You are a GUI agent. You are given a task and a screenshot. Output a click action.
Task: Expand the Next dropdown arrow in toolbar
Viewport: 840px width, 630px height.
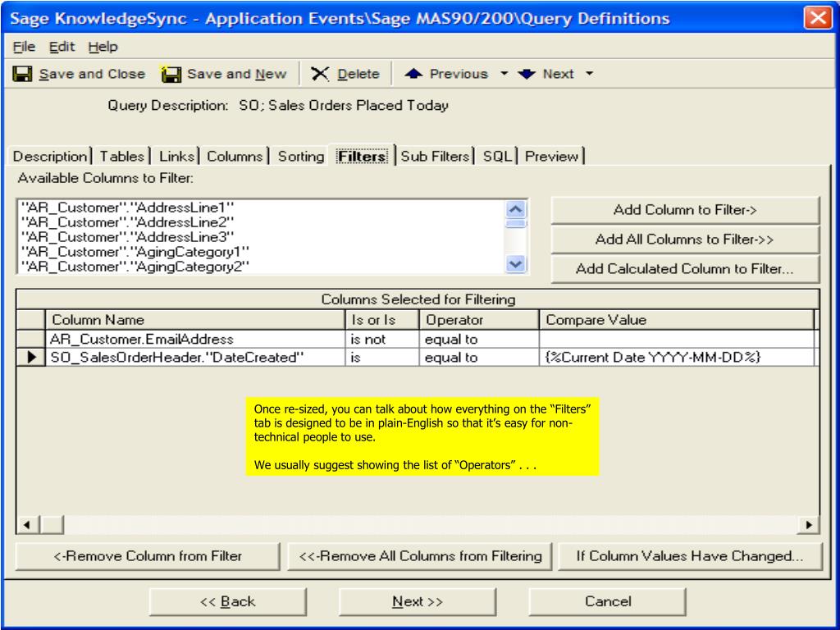click(589, 73)
